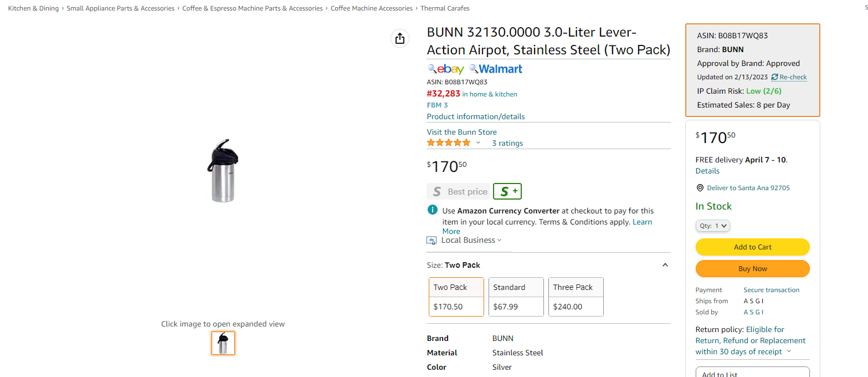Open Thermal Carafes breadcrumb
This screenshot has height=377, width=868.
445,8
